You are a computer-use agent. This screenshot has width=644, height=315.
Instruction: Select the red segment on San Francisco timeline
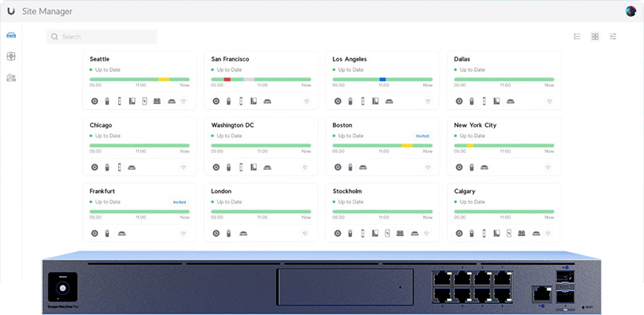pyautogui.click(x=227, y=79)
